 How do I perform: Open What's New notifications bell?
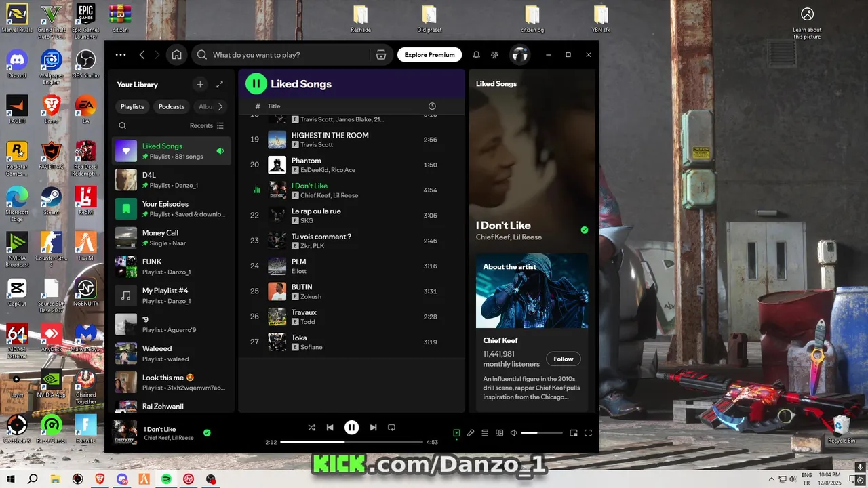(476, 55)
